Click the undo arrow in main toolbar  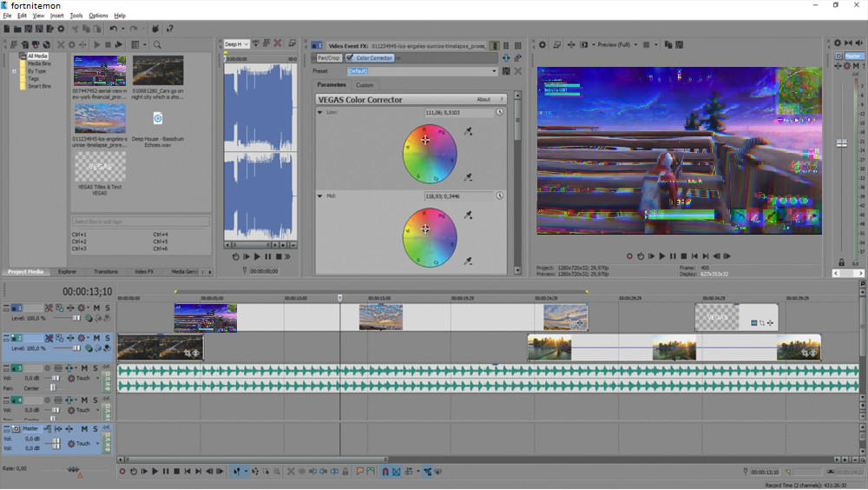coord(114,29)
